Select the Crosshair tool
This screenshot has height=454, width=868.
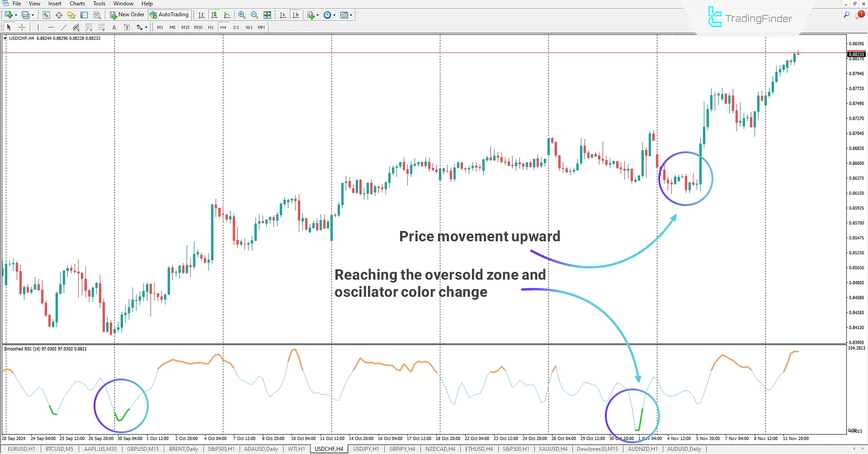coord(22,27)
